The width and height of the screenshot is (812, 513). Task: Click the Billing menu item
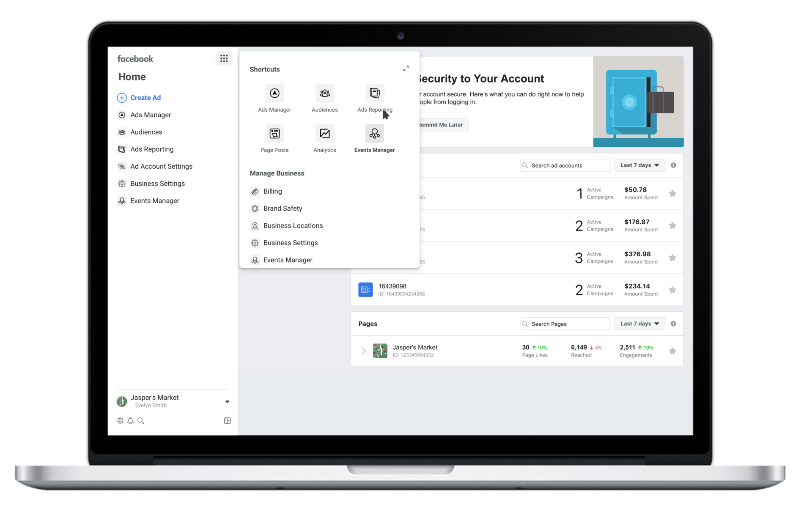click(272, 192)
